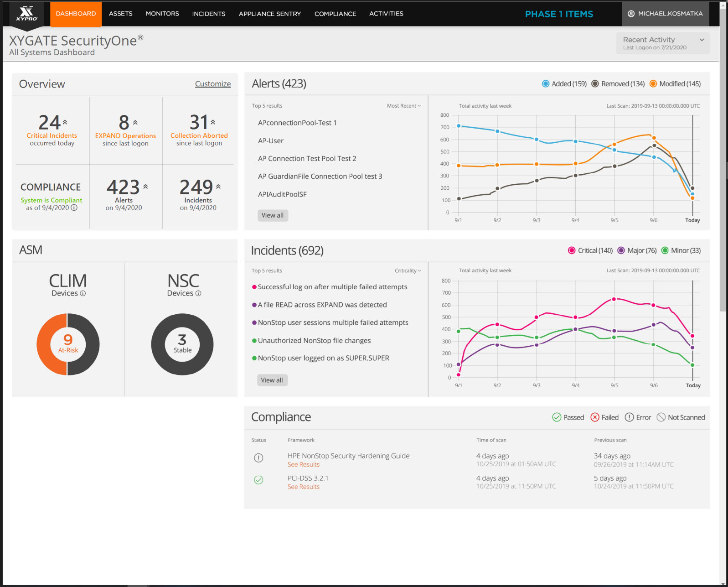Open the INCIDENTS menu
Screen dimensions: 728x587
pyautogui.click(x=209, y=14)
